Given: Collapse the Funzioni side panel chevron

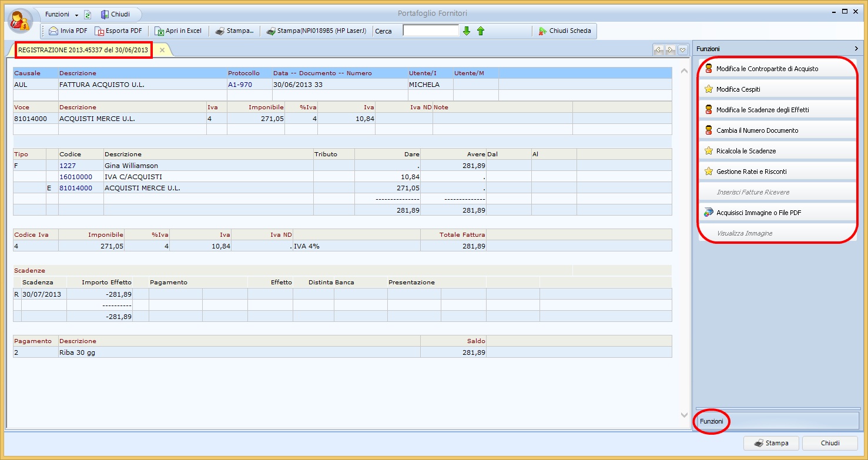Looking at the screenshot, I should pos(856,49).
